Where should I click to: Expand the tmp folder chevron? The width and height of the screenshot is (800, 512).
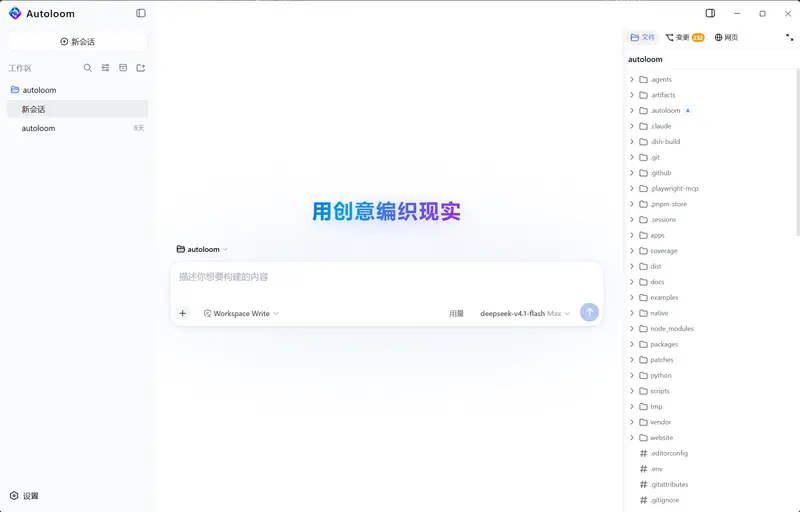632,406
